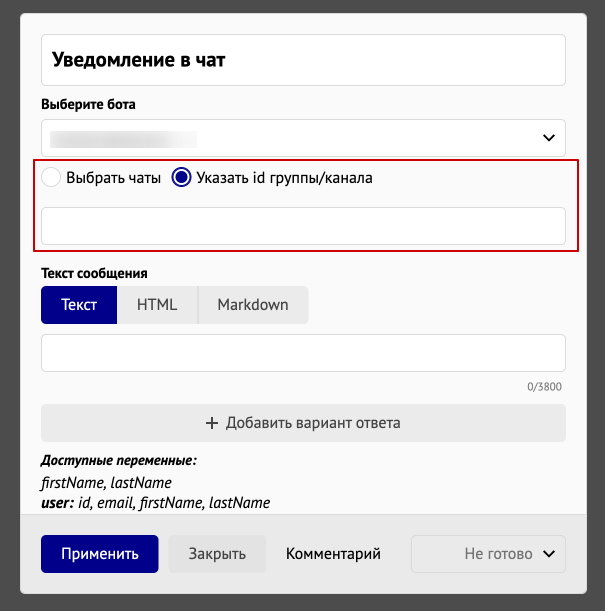Select the Текст message format tab
Viewport: 605px width, 611px height.
pyautogui.click(x=79, y=305)
